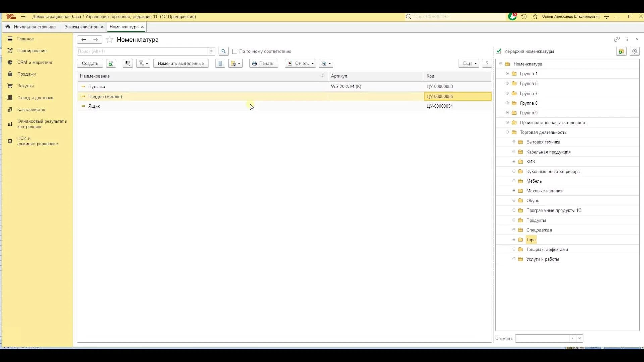Screen dimensions: 644x362
Task: Click the Создать button
Action: tap(90, 63)
